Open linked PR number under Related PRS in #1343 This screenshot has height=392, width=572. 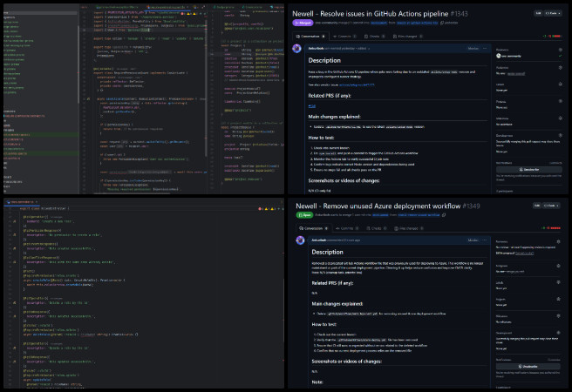click(x=311, y=106)
